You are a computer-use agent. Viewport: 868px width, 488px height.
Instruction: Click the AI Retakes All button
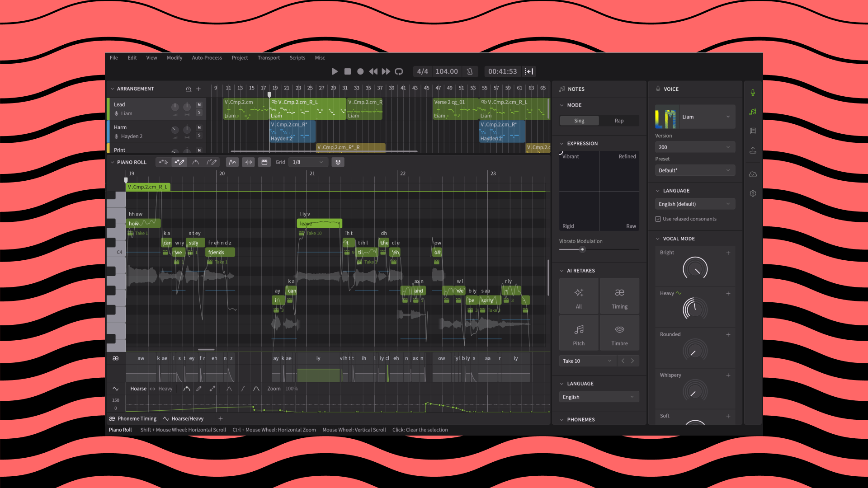579,296
